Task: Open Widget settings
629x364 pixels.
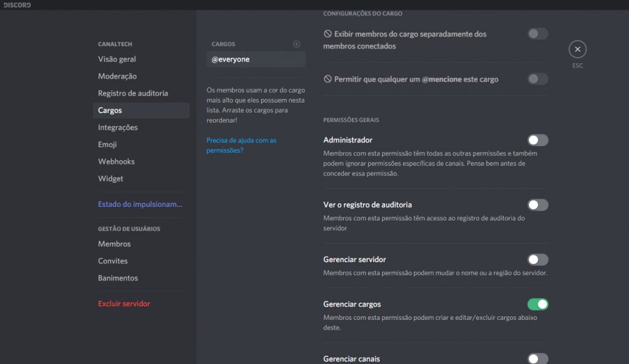Action: [x=141, y=179]
